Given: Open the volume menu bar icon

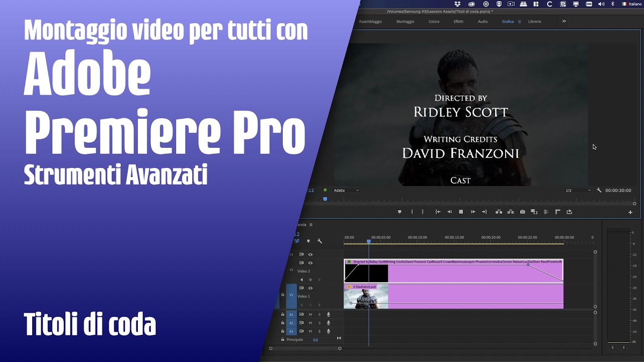Looking at the screenshot, I should click(x=601, y=4).
